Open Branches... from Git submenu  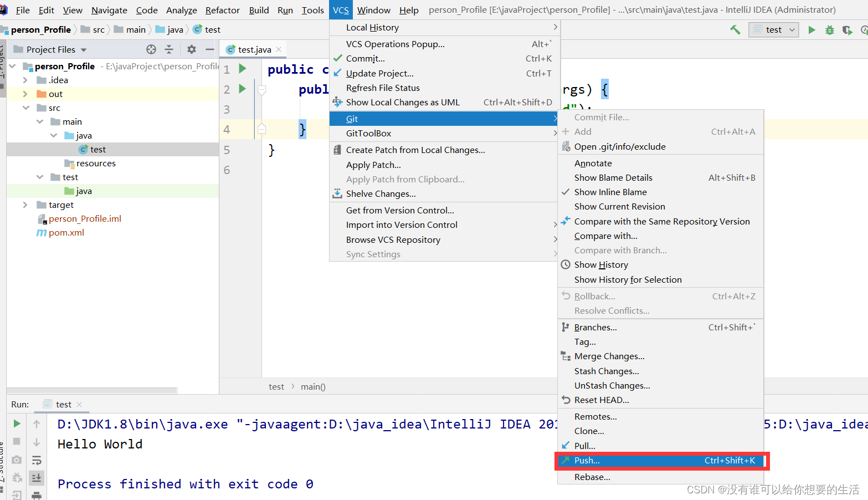pyautogui.click(x=660, y=328)
